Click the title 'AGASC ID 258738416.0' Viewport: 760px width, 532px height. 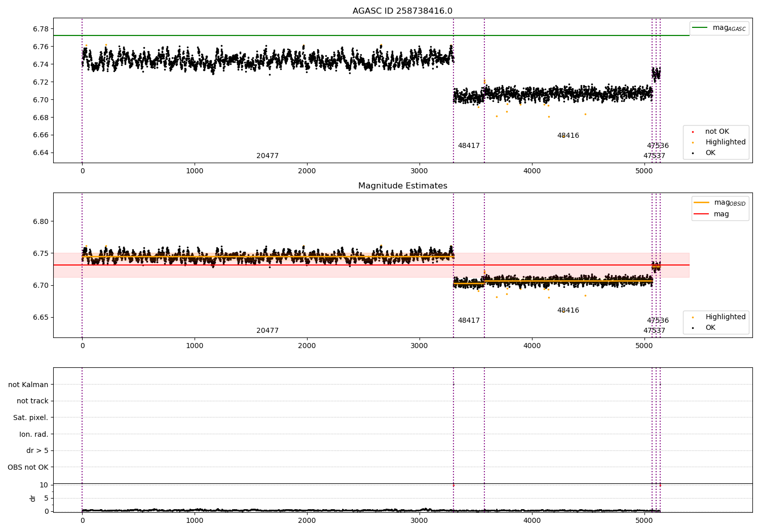coord(402,11)
